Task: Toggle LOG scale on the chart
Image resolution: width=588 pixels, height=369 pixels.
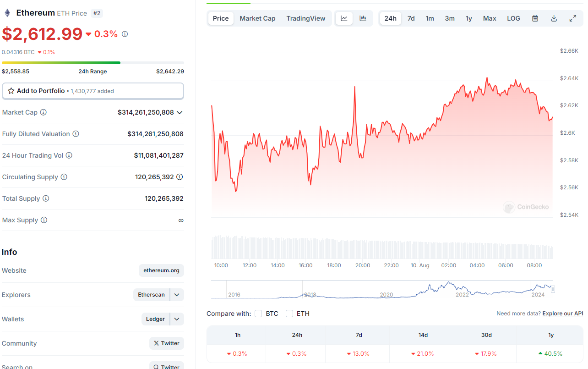Action: (x=513, y=18)
